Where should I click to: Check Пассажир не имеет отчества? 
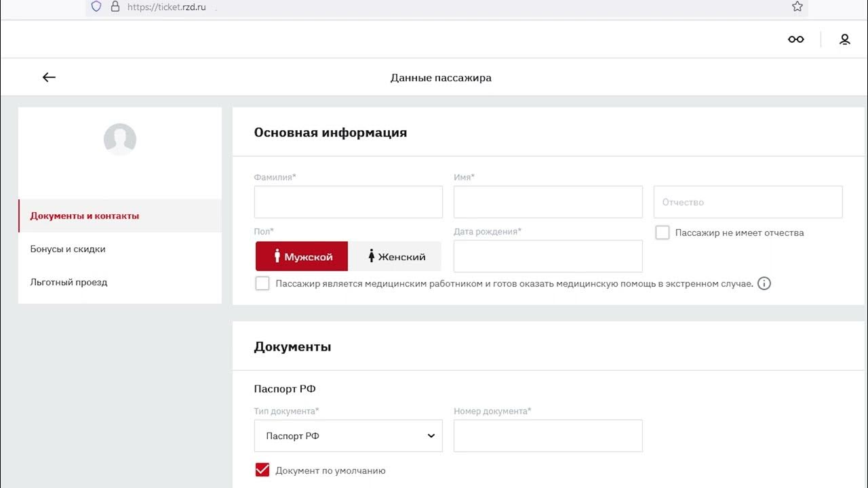click(663, 232)
